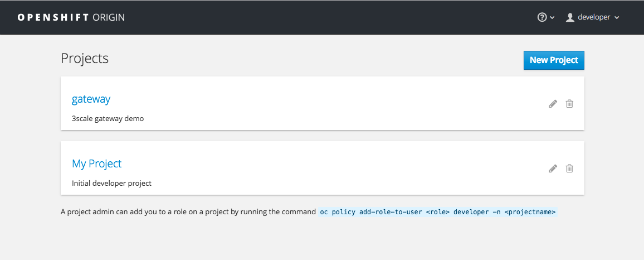Edit the gateway project via pencil icon

coord(553,104)
